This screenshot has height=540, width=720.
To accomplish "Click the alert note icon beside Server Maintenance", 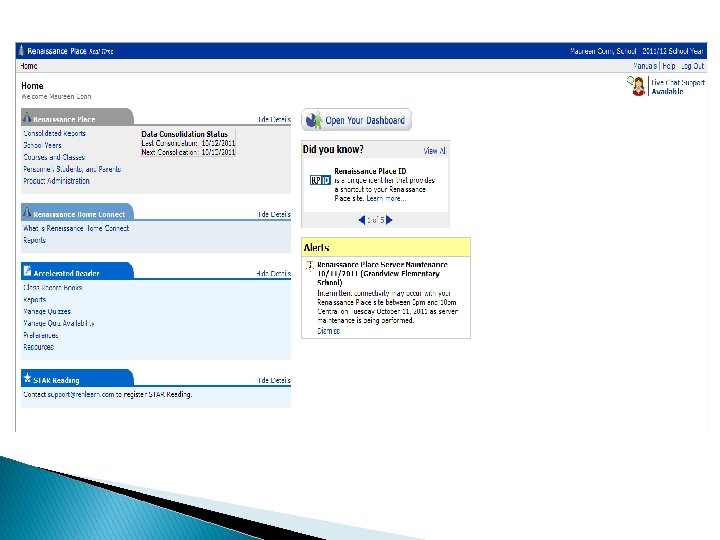I will coord(310,265).
